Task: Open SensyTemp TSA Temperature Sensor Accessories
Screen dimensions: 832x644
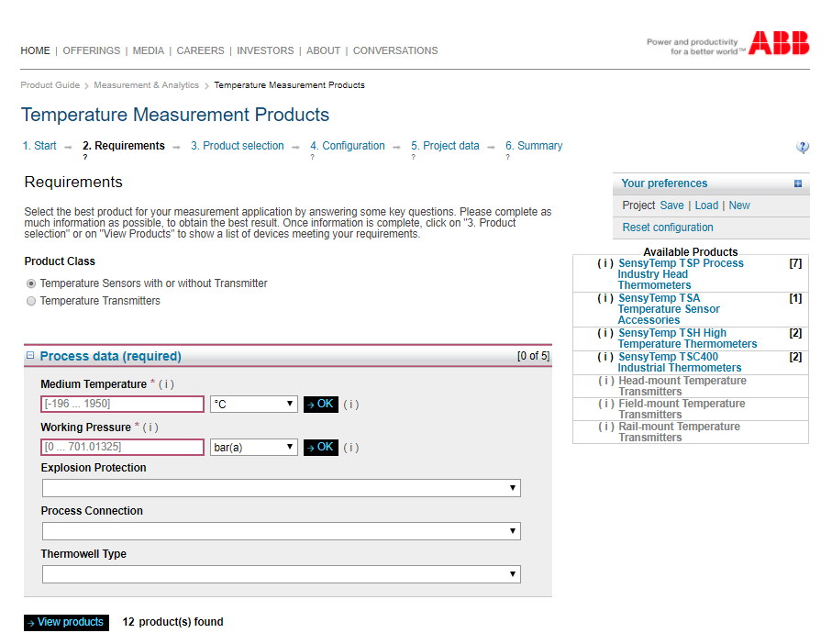Action: [669, 309]
